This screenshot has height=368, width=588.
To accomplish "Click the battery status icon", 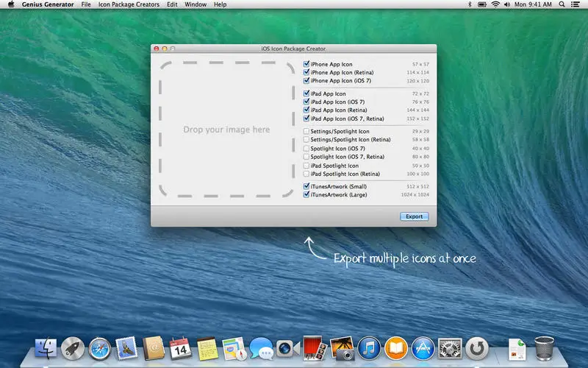I will [x=482, y=4].
